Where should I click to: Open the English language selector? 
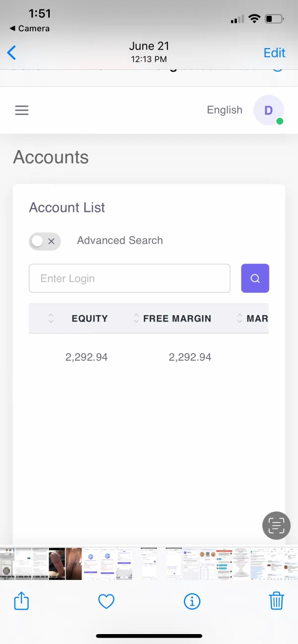[x=224, y=110]
